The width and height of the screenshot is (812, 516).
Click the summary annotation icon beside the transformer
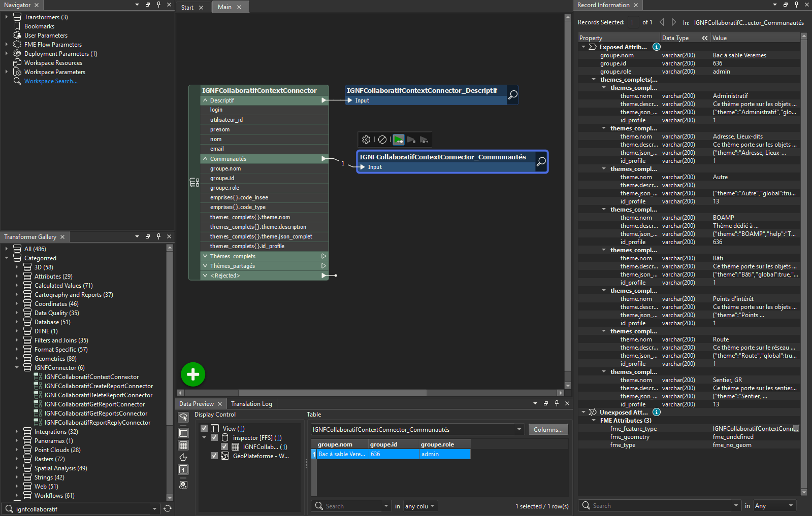point(194,183)
